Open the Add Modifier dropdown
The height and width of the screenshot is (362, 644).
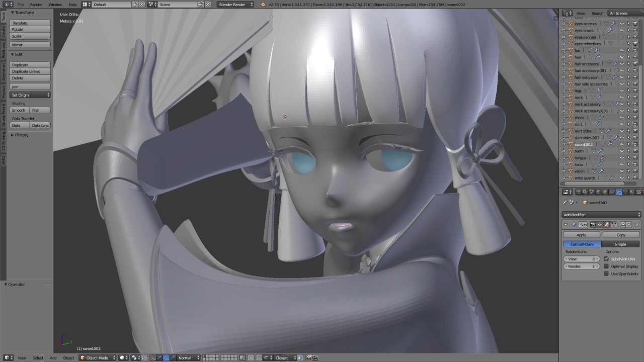pos(601,215)
